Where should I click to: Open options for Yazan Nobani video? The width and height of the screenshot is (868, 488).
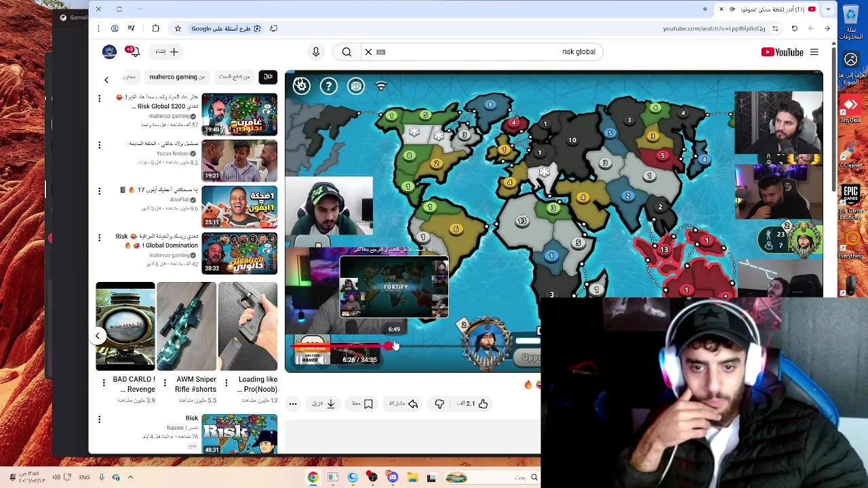[100, 145]
